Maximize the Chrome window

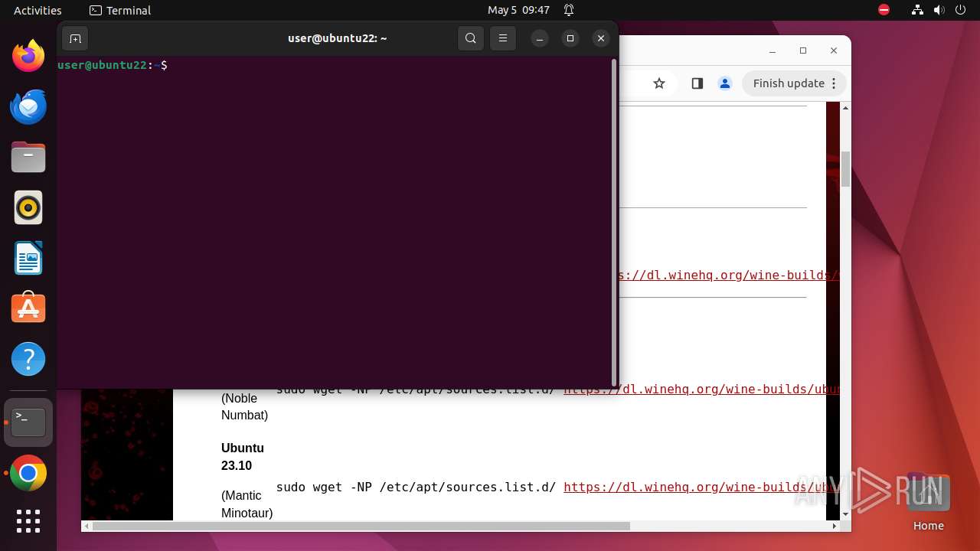803,51
